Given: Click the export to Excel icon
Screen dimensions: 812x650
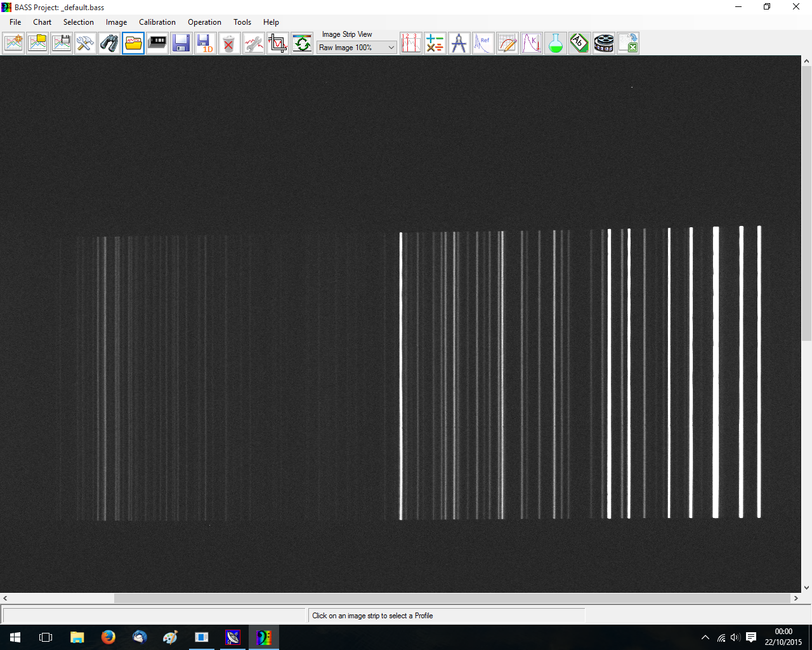Looking at the screenshot, I should pos(628,44).
